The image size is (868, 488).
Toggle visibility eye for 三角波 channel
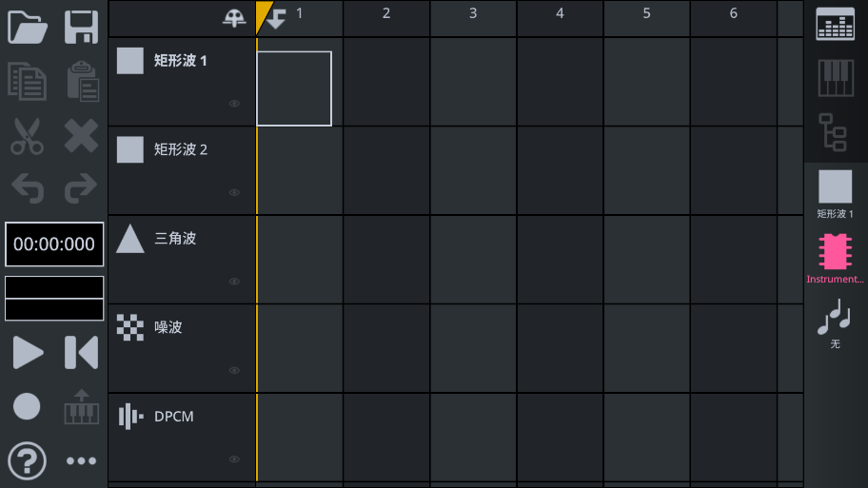(234, 282)
